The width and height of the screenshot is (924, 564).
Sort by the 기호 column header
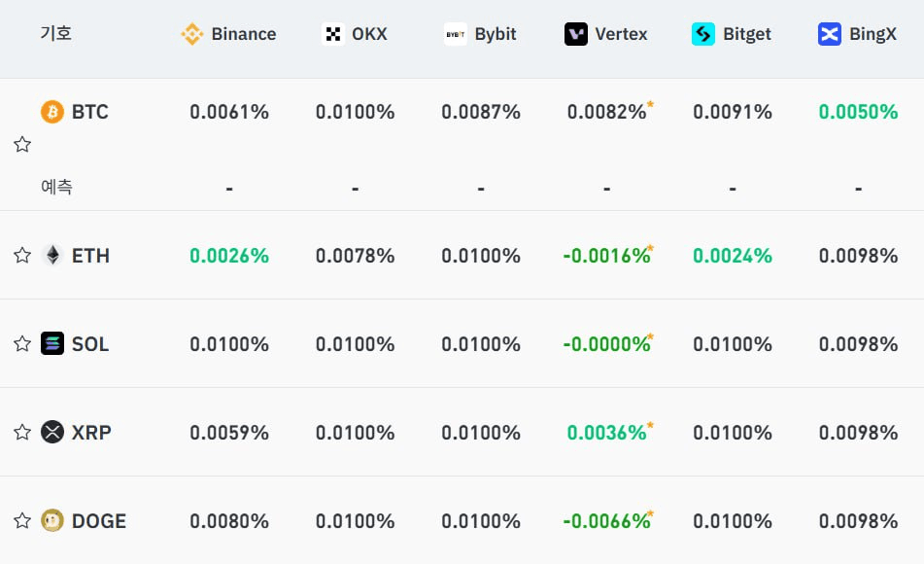(x=55, y=33)
